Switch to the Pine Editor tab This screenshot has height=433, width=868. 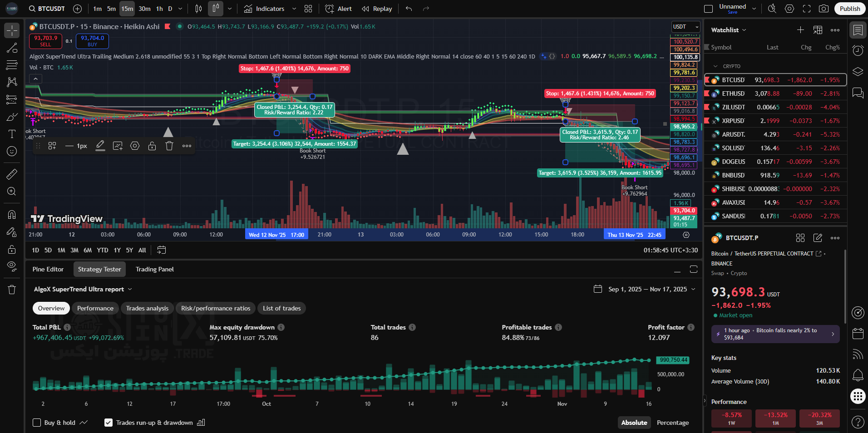[x=48, y=269]
